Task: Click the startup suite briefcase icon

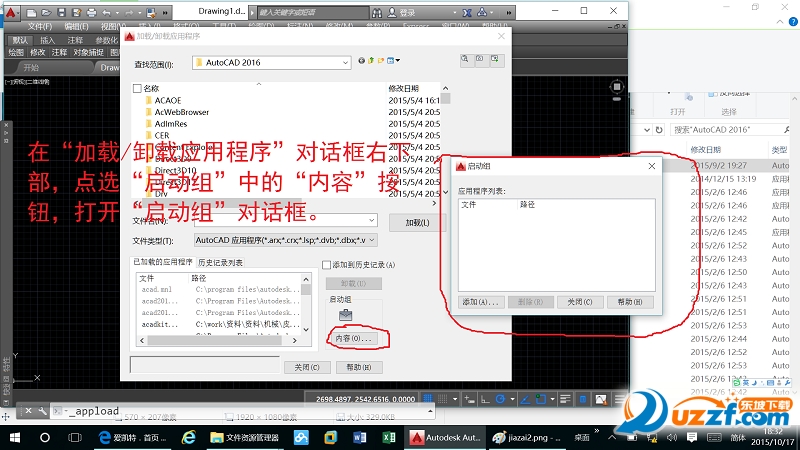Action: point(345,315)
